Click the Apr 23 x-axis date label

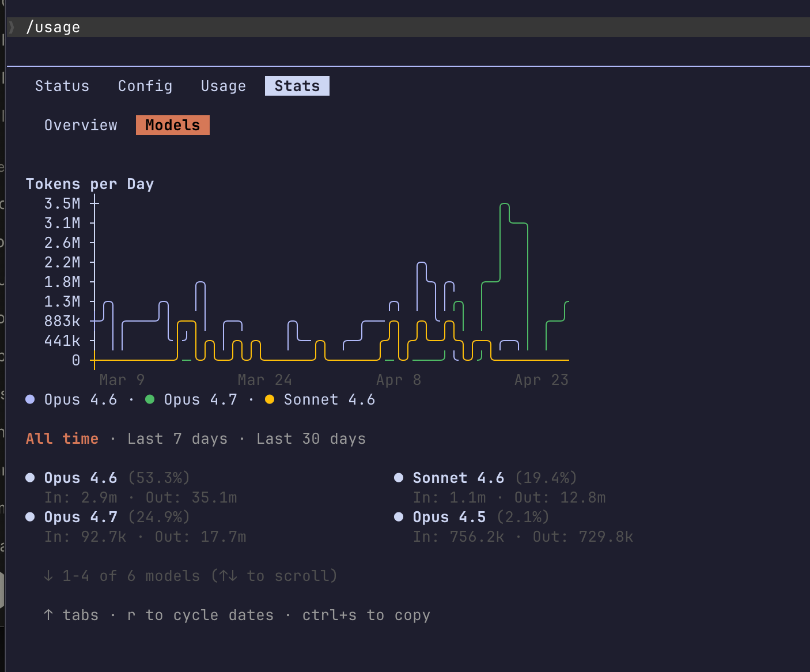point(542,380)
